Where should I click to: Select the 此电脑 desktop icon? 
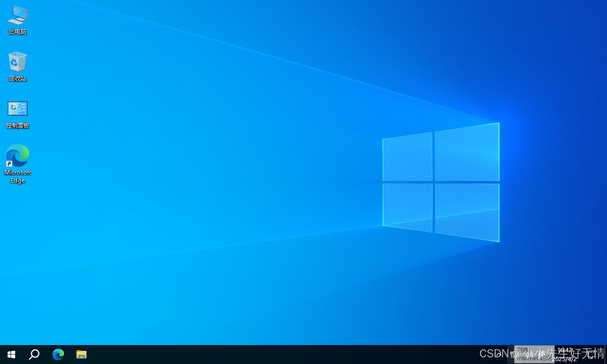coord(18,20)
